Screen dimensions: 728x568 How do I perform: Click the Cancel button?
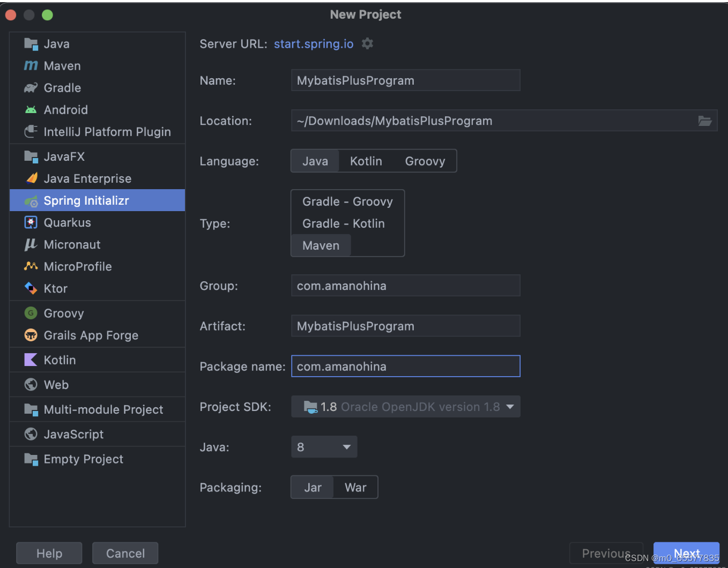pyautogui.click(x=125, y=553)
